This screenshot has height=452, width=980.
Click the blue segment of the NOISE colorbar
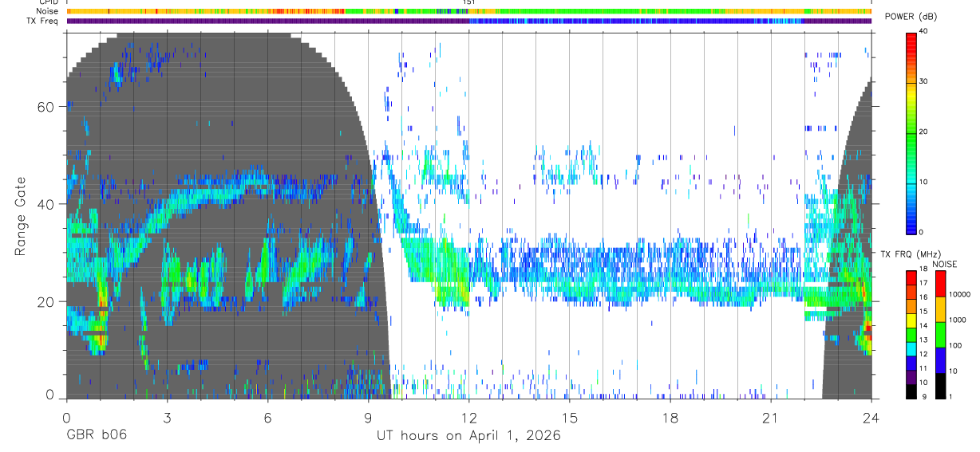click(940, 360)
